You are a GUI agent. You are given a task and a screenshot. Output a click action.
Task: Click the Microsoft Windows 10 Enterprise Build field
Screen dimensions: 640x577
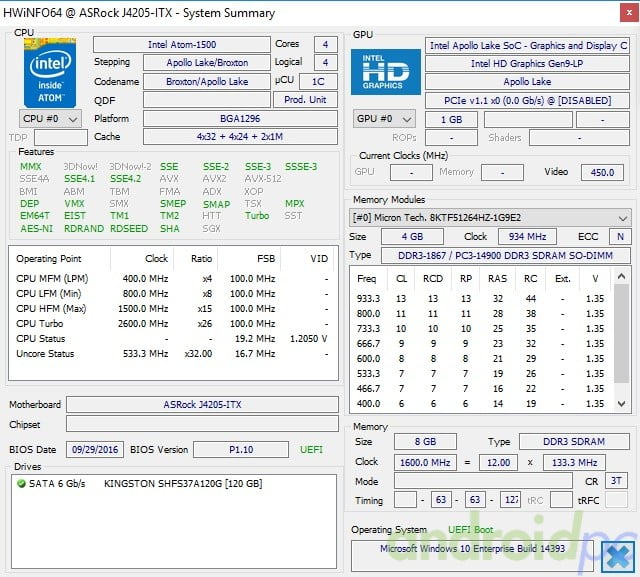472,556
